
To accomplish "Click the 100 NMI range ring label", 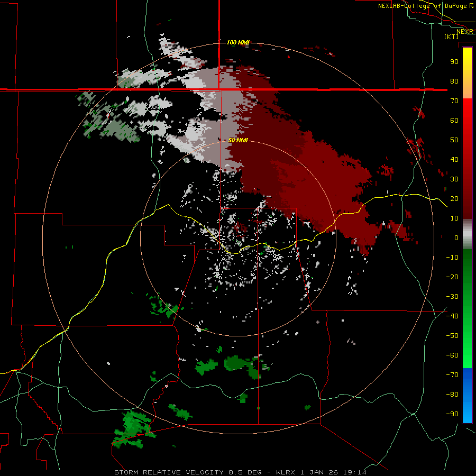I will (238, 42).
